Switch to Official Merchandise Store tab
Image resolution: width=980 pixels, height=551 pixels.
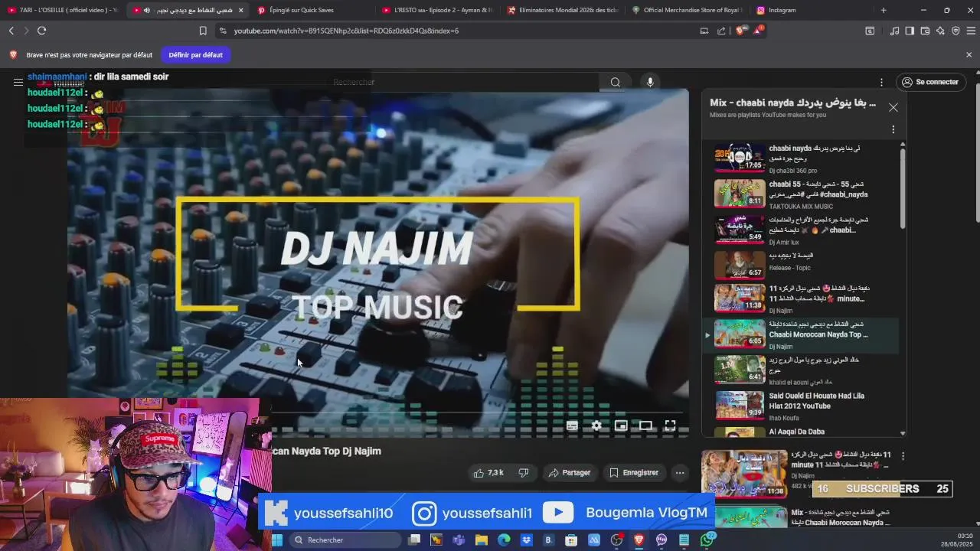coord(686,10)
